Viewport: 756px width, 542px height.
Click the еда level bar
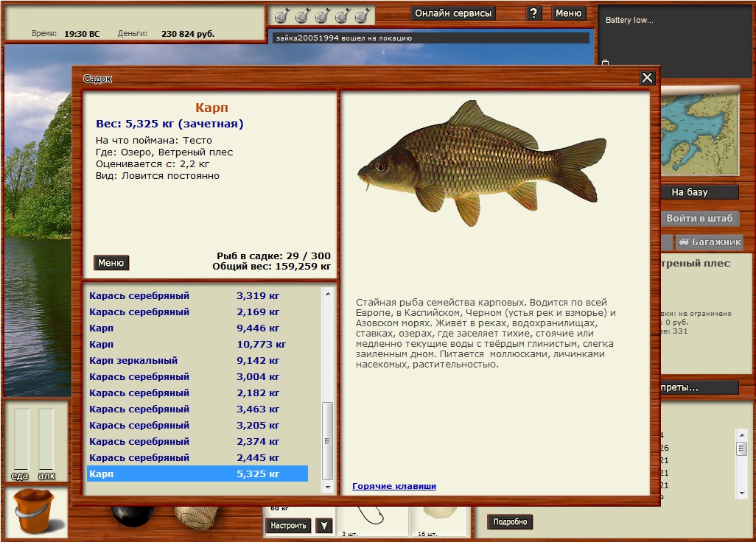pos(21,439)
